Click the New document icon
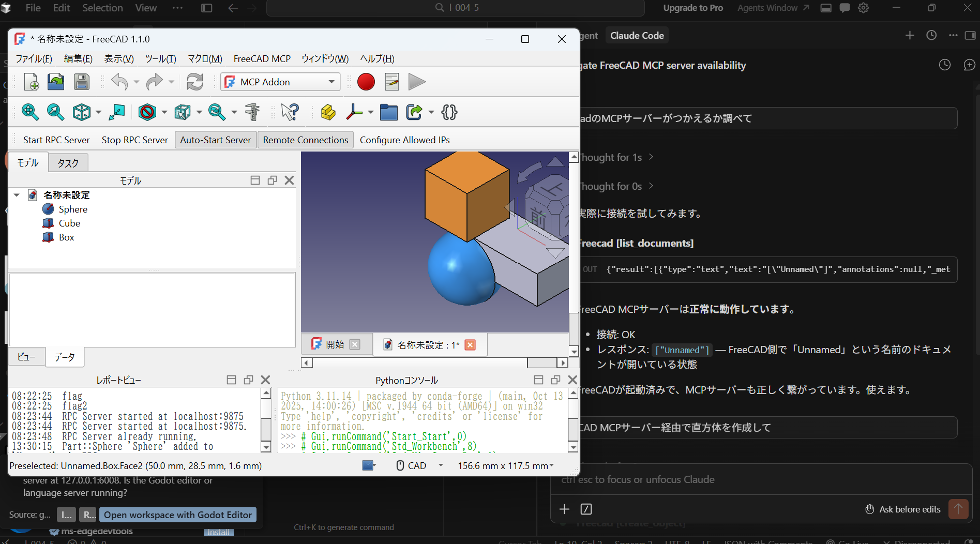The height and width of the screenshot is (544, 980). pyautogui.click(x=31, y=82)
